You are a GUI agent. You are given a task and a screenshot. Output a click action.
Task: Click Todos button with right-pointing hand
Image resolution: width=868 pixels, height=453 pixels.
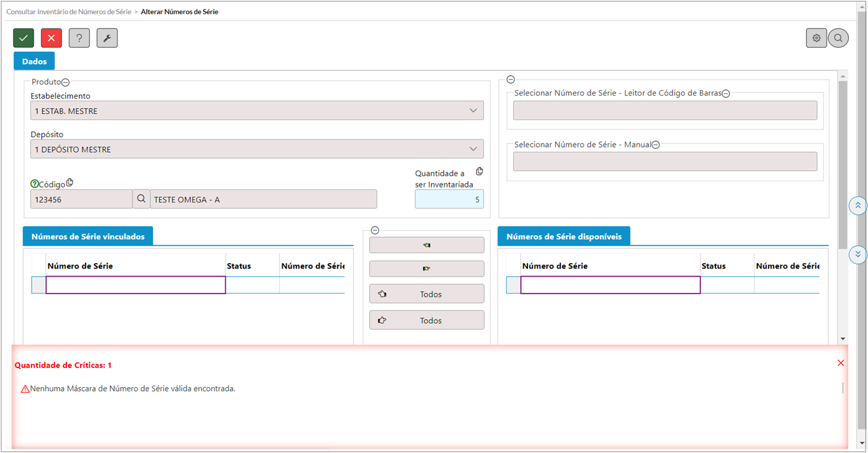pyautogui.click(x=426, y=320)
